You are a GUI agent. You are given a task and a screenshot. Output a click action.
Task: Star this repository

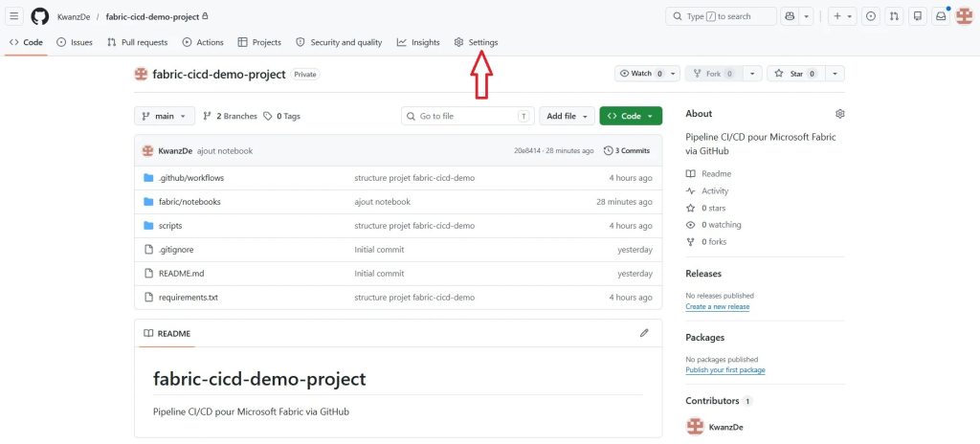796,74
